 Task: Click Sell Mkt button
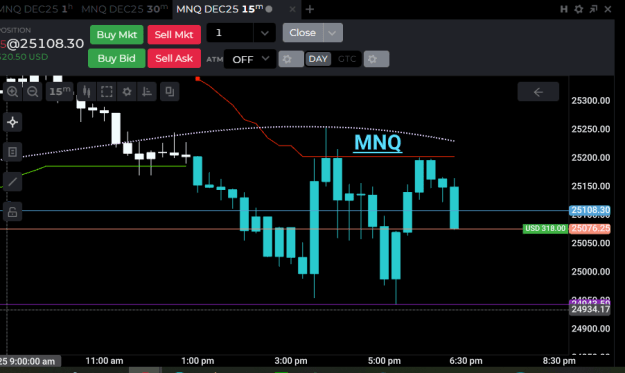click(174, 35)
